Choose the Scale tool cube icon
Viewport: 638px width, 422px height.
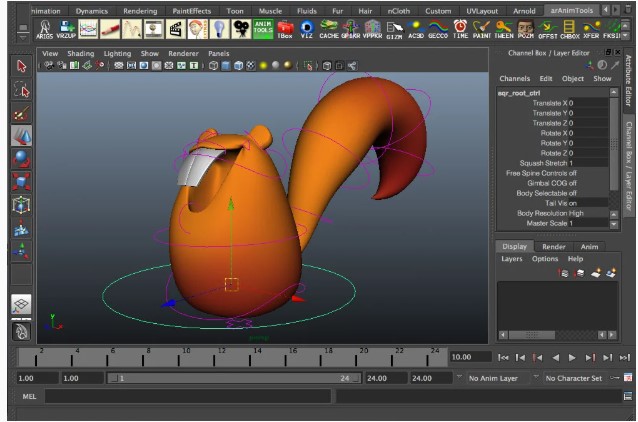(x=21, y=181)
